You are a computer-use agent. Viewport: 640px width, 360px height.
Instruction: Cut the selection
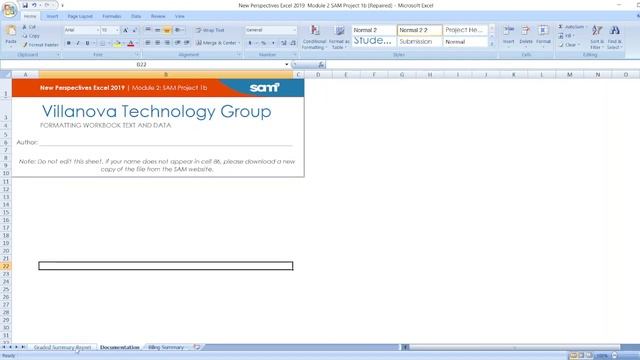click(29, 27)
